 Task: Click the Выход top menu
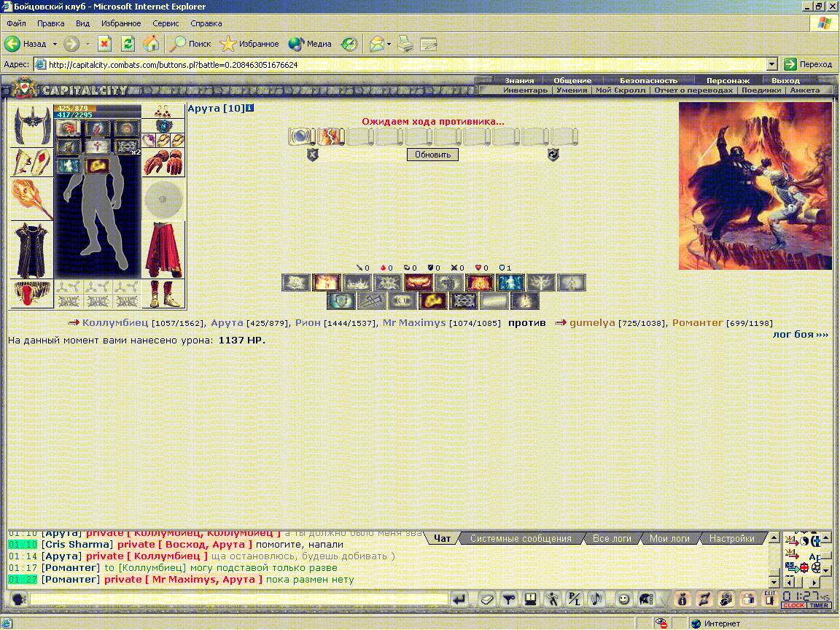(x=785, y=80)
